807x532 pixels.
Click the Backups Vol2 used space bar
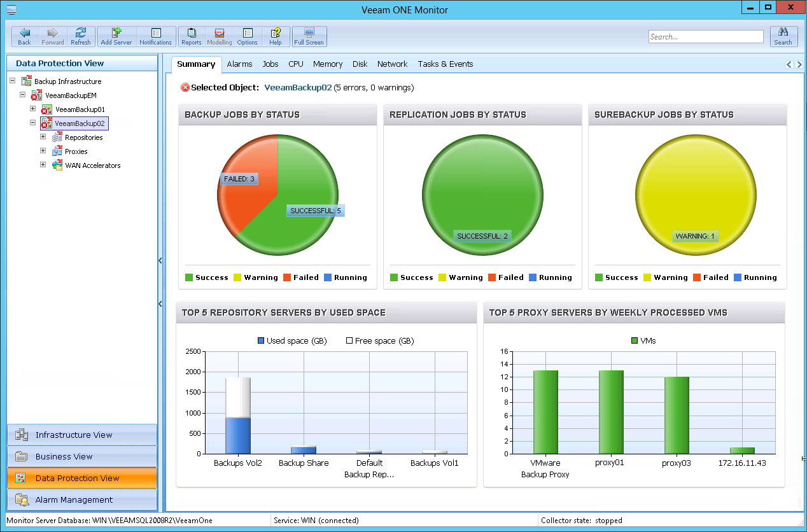coord(238,436)
